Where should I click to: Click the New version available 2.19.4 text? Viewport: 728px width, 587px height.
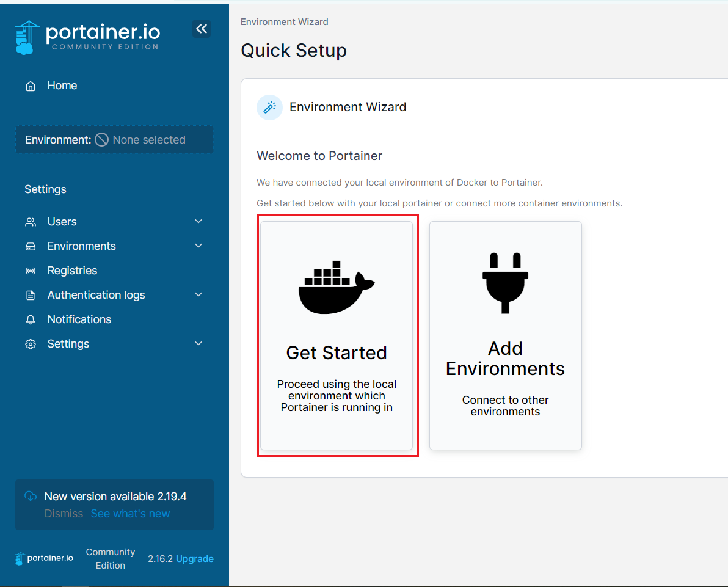point(115,497)
